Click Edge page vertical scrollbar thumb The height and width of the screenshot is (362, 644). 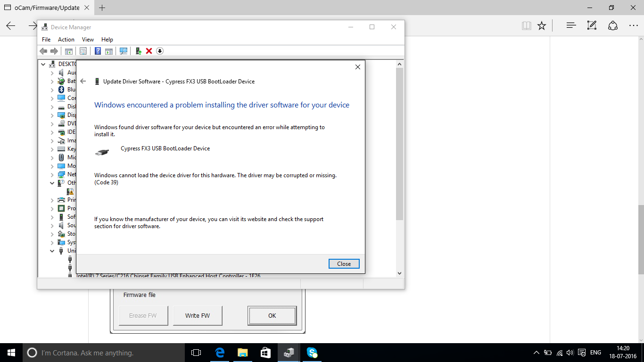pyautogui.click(x=641, y=239)
